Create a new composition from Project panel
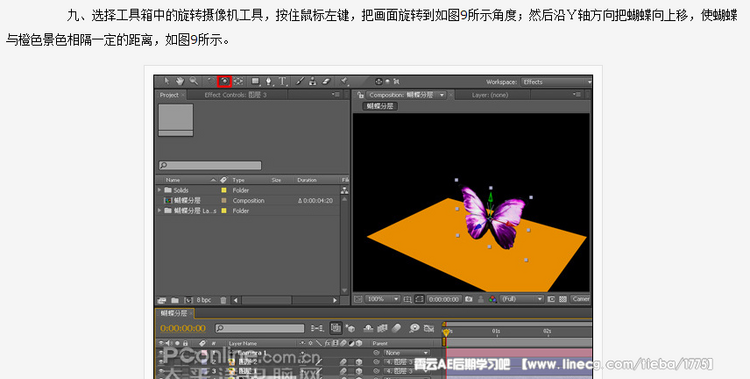The image size is (750, 379). (x=188, y=300)
